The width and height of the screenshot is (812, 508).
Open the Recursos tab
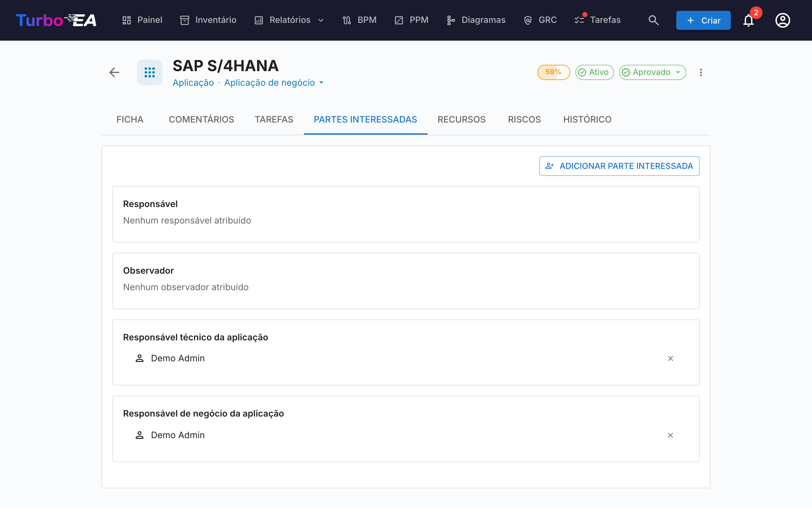[462, 119]
